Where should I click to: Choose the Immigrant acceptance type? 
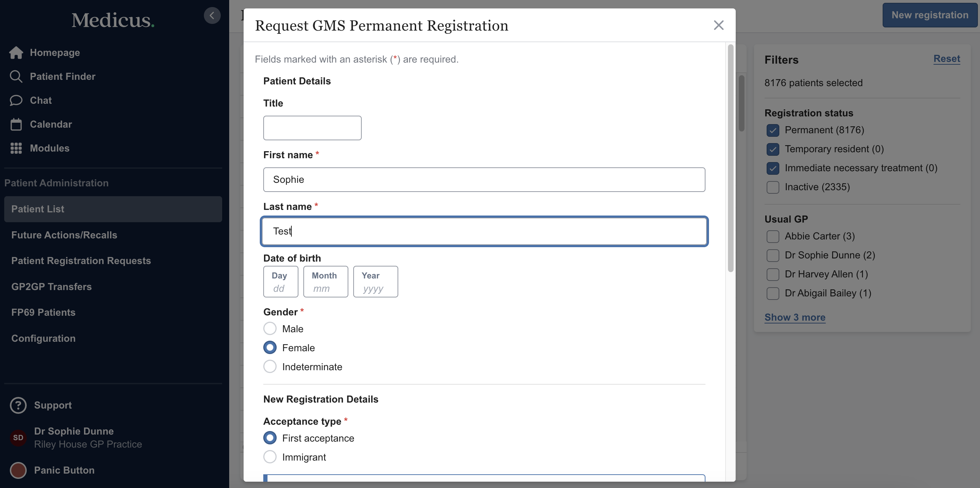click(x=270, y=457)
